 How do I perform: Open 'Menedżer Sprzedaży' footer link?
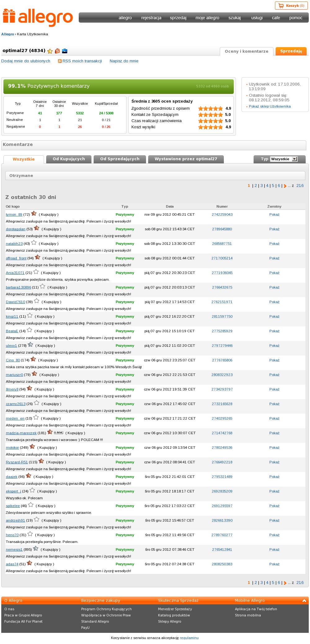click(175, 609)
